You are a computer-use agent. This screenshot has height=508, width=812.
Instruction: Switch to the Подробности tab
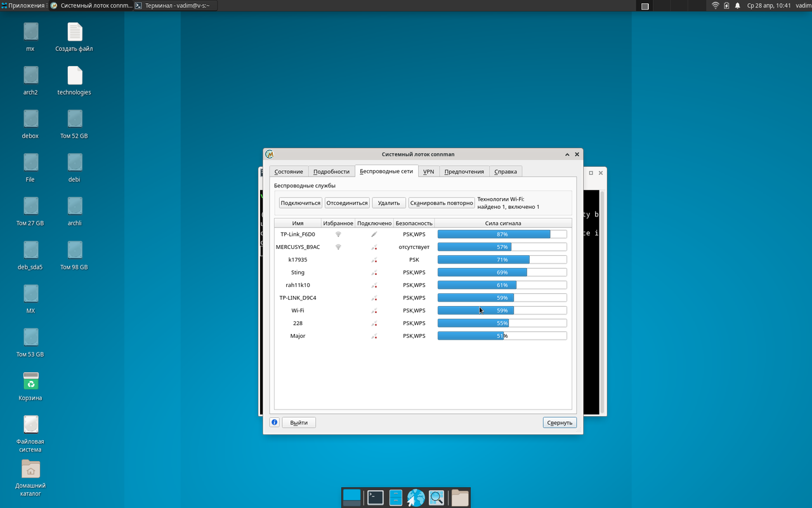[x=331, y=171]
